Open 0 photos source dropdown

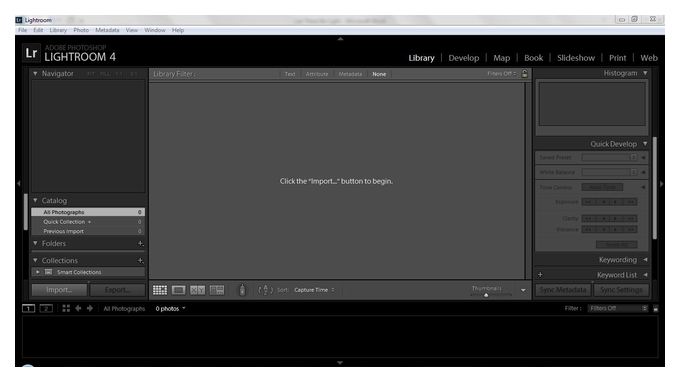170,309
